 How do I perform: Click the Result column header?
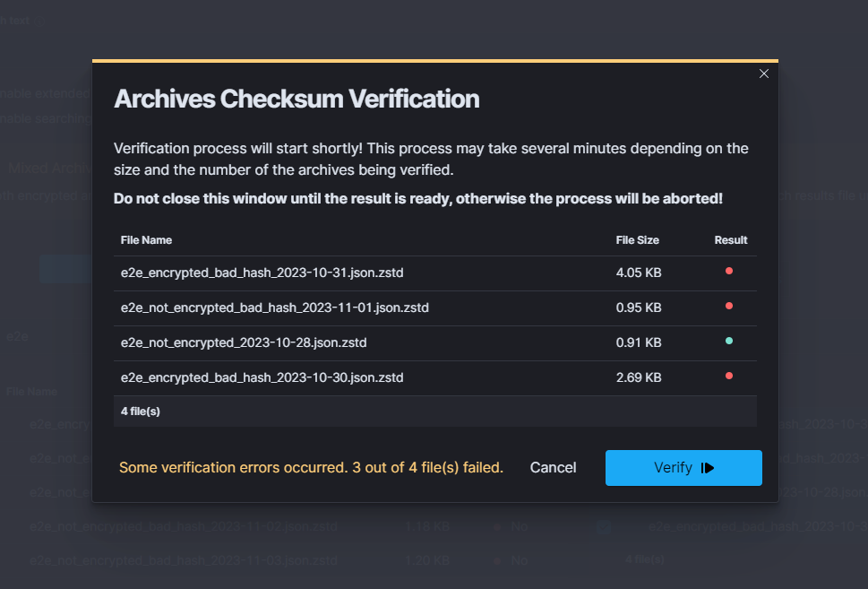tap(730, 240)
